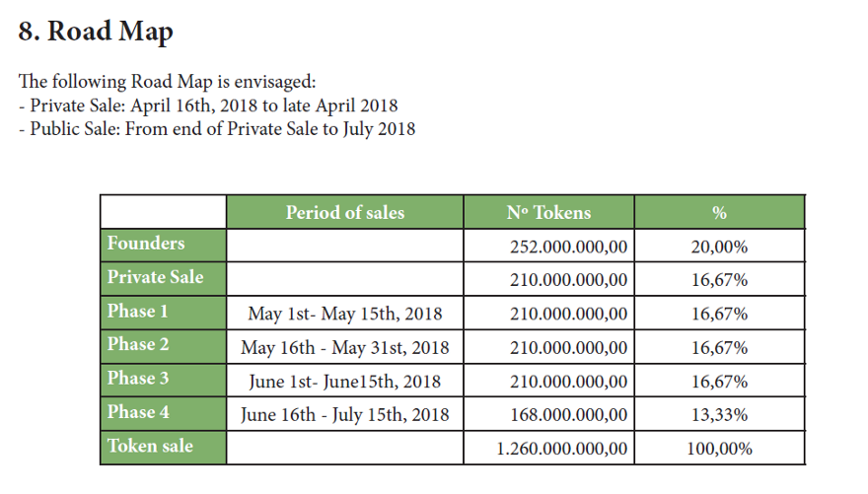Click the 20,00% percentage cell

719,247
